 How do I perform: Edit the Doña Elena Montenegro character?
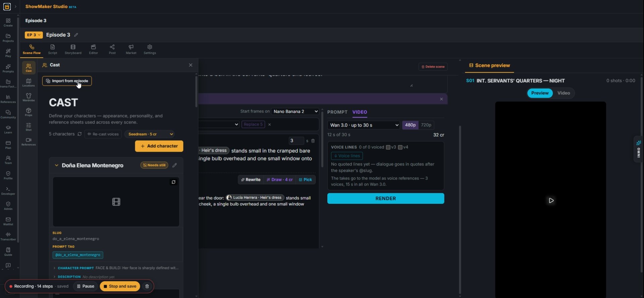tap(175, 165)
